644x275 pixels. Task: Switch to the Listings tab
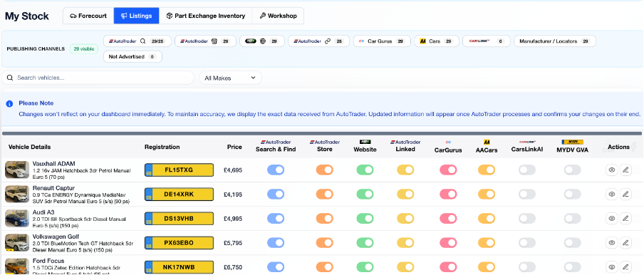click(x=136, y=16)
